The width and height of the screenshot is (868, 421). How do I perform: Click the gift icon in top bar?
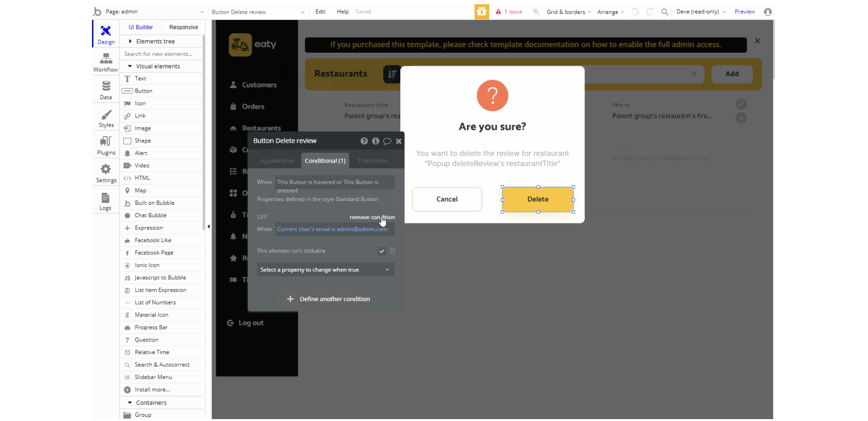click(x=481, y=12)
